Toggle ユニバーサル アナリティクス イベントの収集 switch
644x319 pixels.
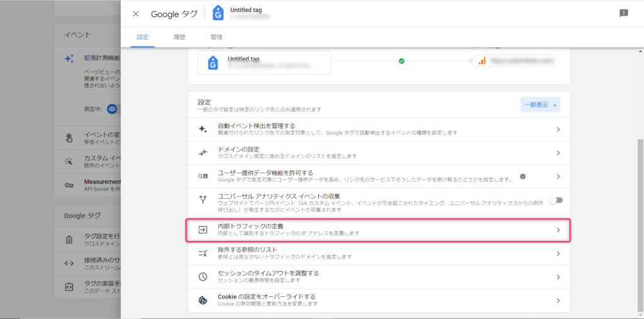point(556,200)
